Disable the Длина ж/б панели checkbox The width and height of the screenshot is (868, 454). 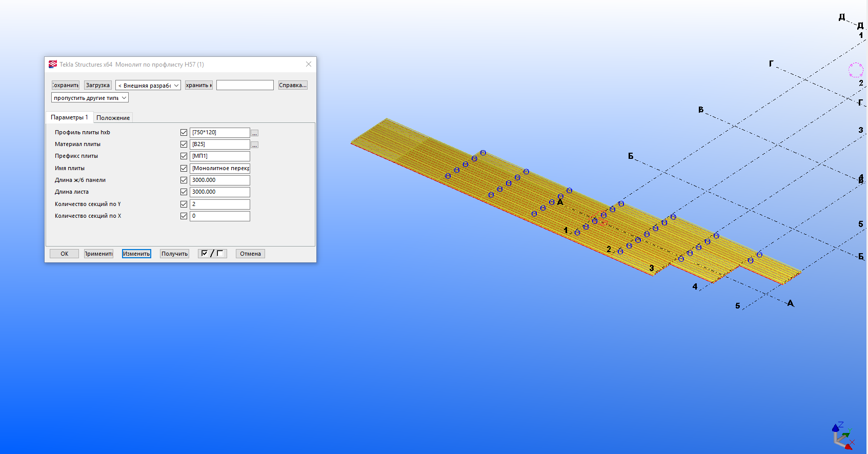pos(184,180)
